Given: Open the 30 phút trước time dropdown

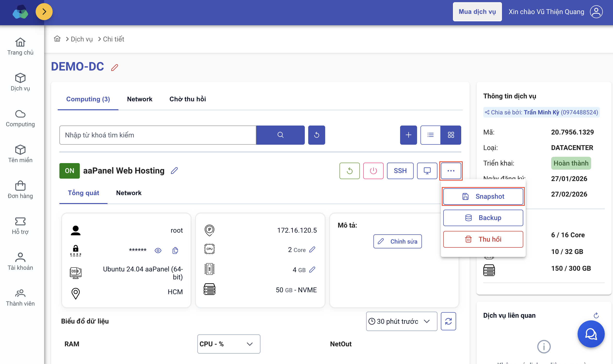Looking at the screenshot, I should point(402,321).
